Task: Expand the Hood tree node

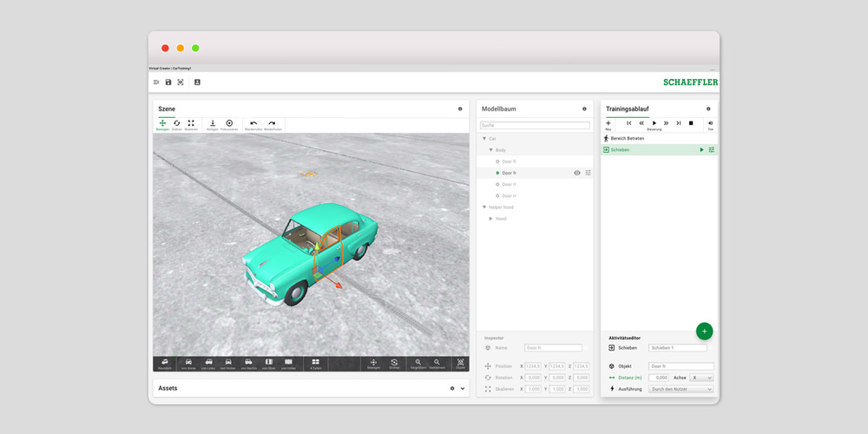Action: point(490,219)
